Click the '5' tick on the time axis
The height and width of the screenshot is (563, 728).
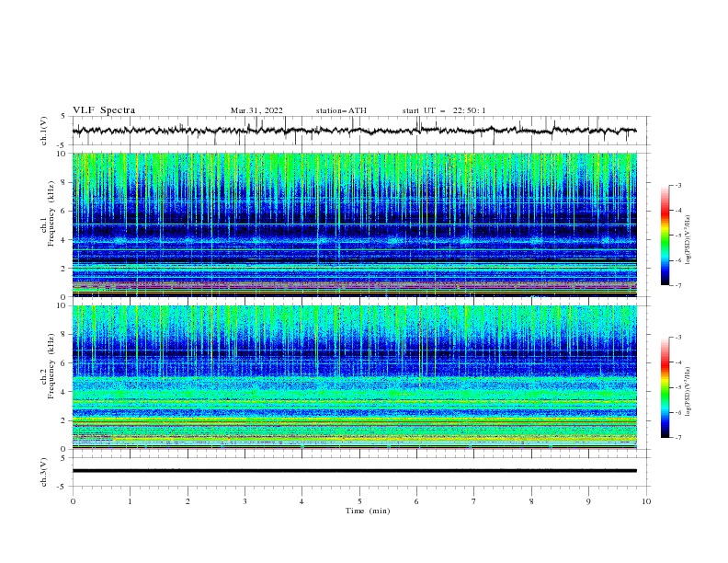[x=359, y=501]
